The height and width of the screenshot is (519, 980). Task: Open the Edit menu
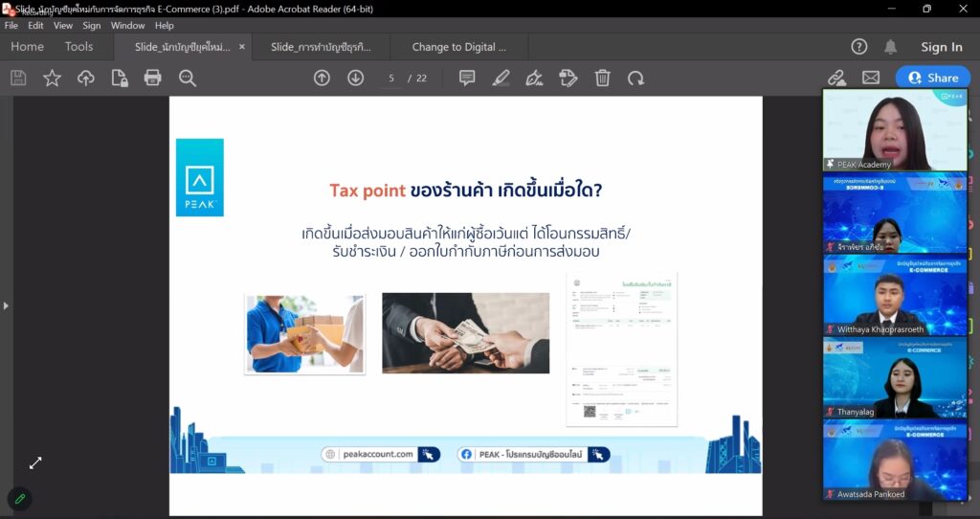(x=35, y=26)
